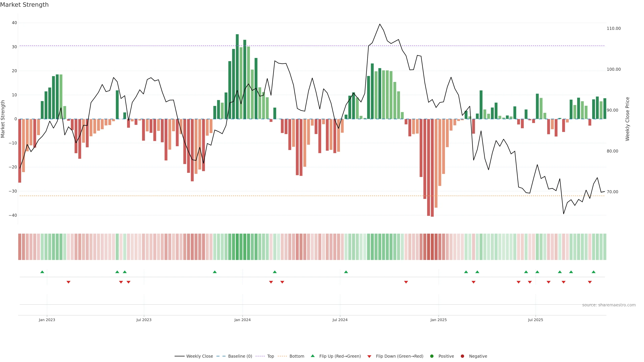644x362 pixels.
Task: Click the Jul 2025 x-axis label
Action: [535, 320]
